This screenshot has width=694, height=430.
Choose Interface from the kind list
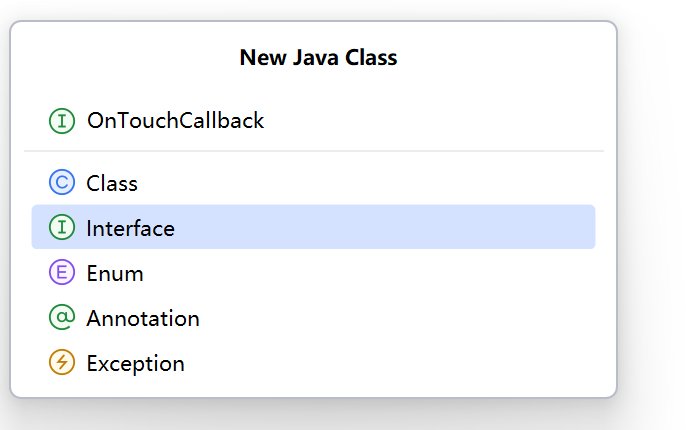click(x=313, y=227)
